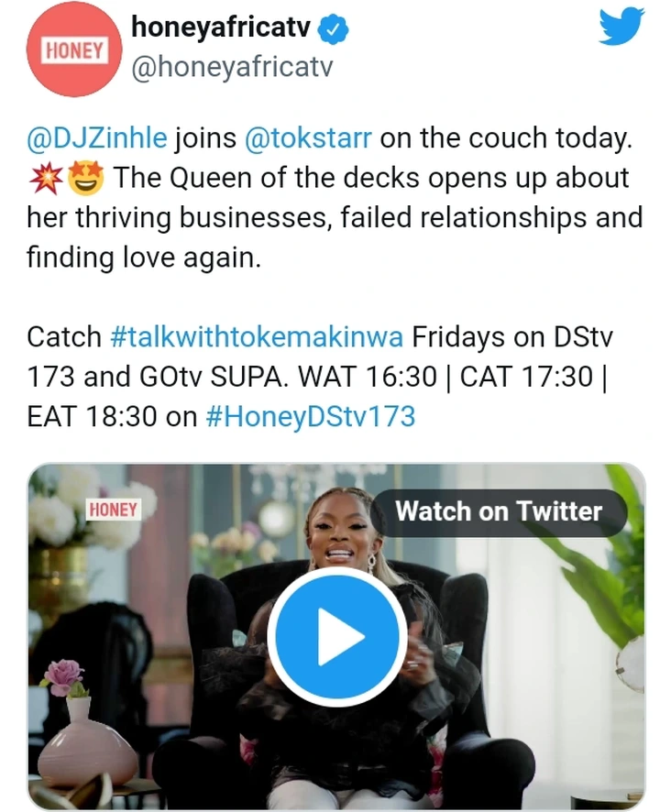The height and width of the screenshot is (812, 660).
Task: Click the Twitter bird logo
Action: (621, 27)
